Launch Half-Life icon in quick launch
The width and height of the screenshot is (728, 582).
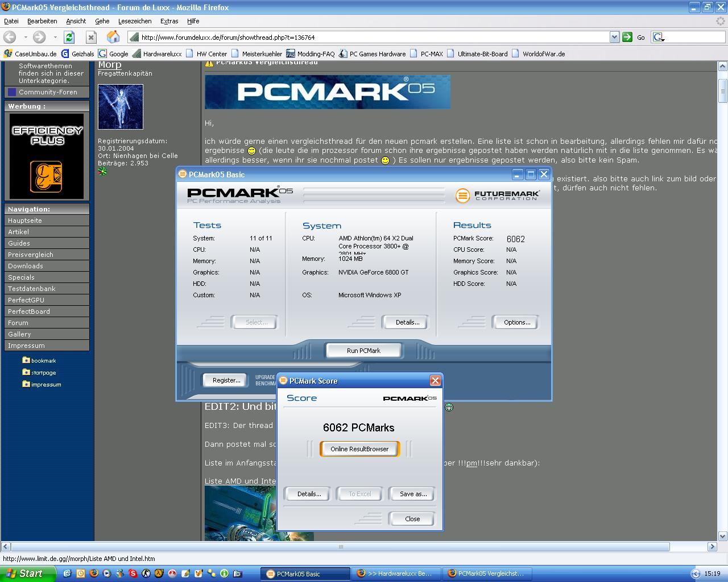point(159,573)
